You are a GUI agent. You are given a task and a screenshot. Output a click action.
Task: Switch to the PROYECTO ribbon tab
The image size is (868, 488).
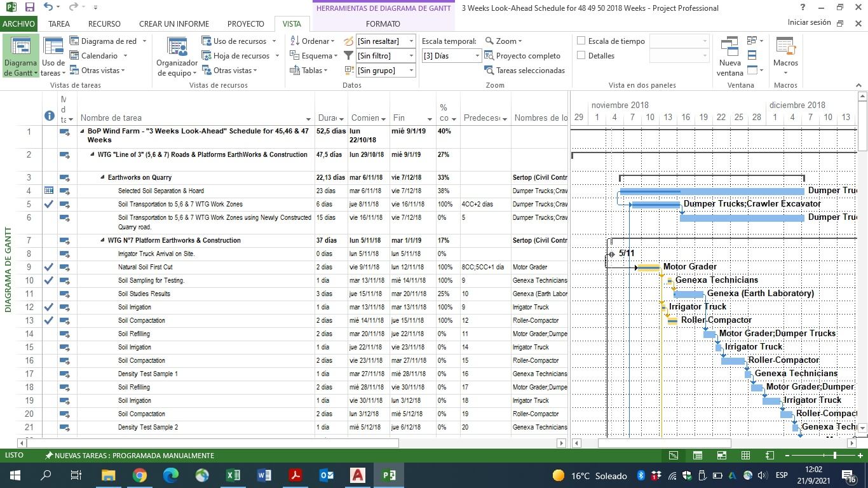tap(245, 24)
